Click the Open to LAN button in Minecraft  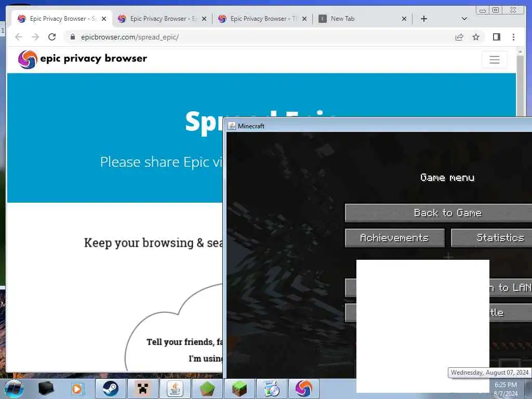click(511, 288)
